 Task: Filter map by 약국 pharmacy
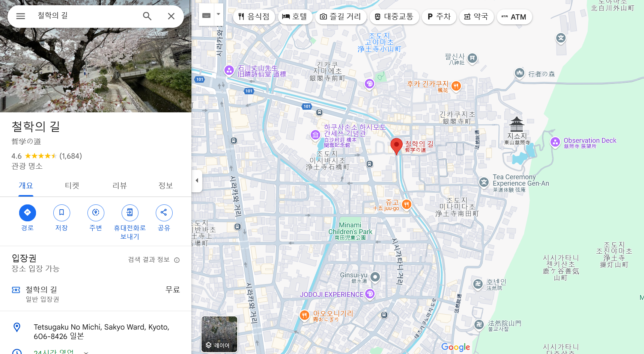[x=476, y=17]
